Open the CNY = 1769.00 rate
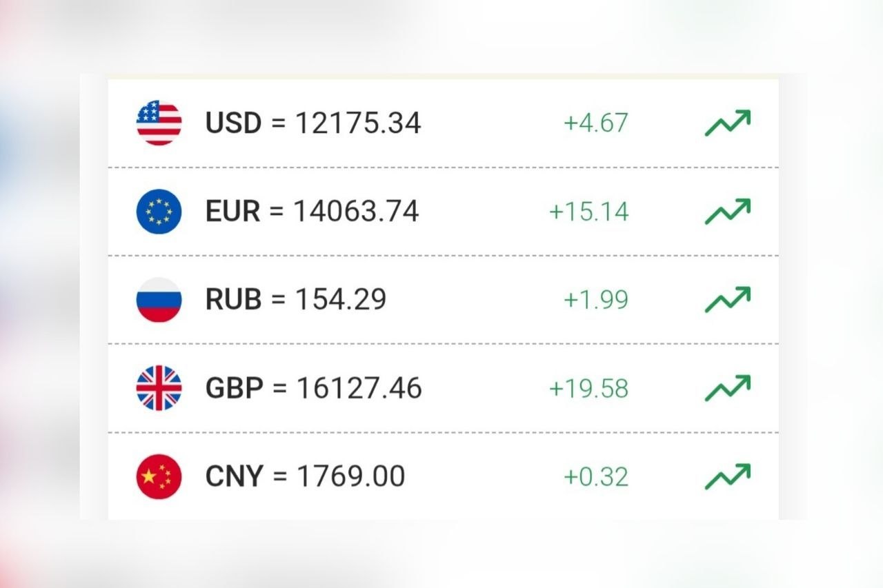The height and width of the screenshot is (588, 883). [x=305, y=477]
